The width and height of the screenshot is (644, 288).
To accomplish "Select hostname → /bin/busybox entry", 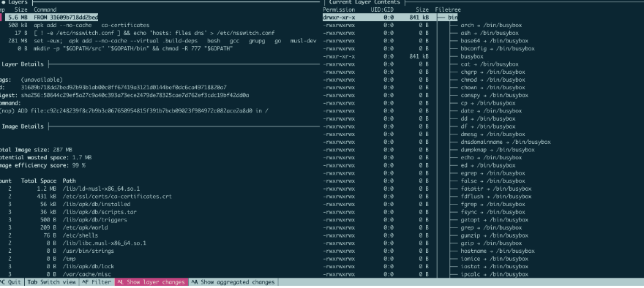I will point(498,251).
